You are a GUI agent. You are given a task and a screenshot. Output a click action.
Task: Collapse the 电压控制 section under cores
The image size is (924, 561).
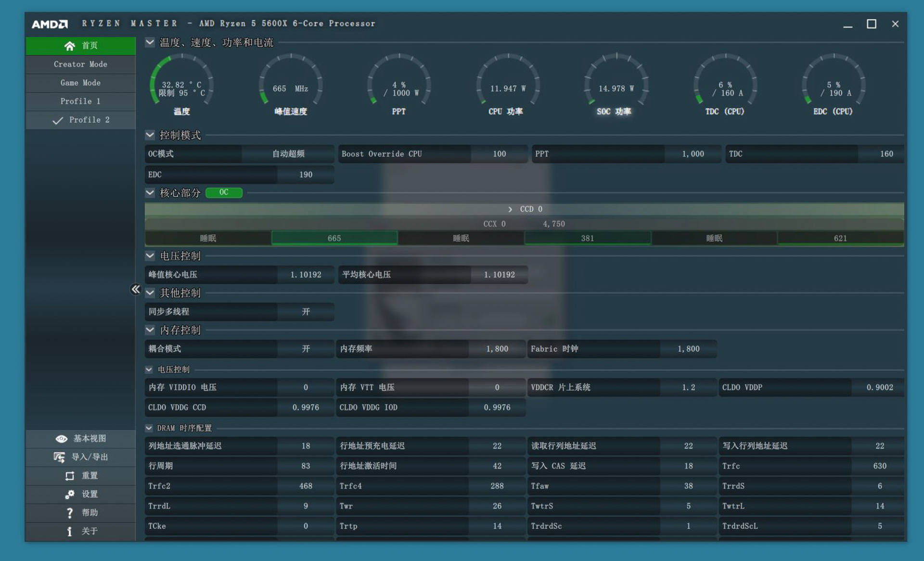tap(150, 255)
